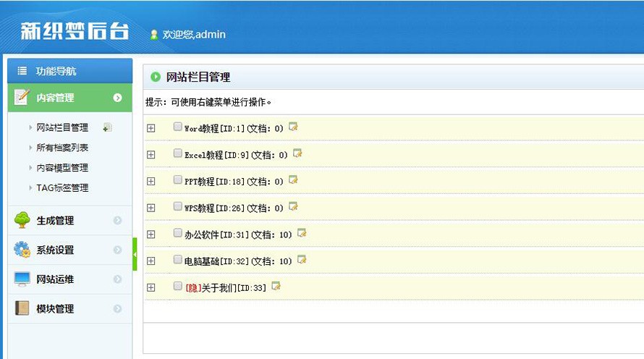Open the 内容模型管理 sidebar menu item
The width and height of the screenshot is (644, 359).
click(62, 168)
